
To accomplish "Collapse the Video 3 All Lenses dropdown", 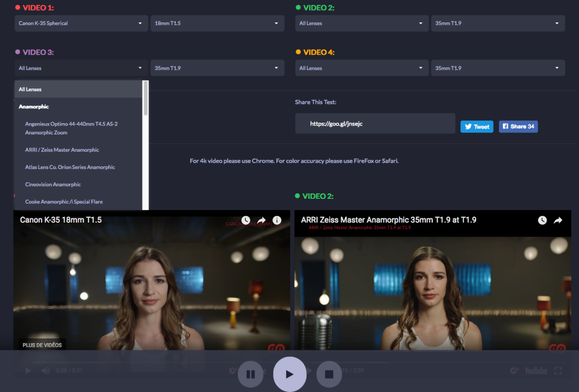I will click(81, 68).
